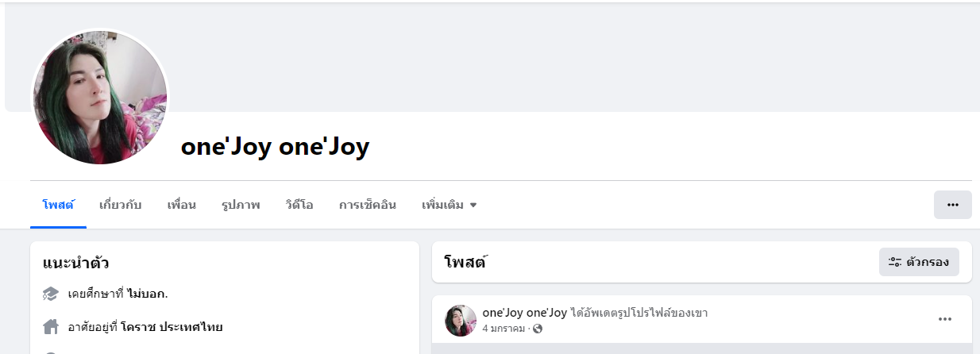Screen dimensions: 980x354
Task: Click the home icon beside อาศัยอยู่ที่
Action: click(x=51, y=326)
